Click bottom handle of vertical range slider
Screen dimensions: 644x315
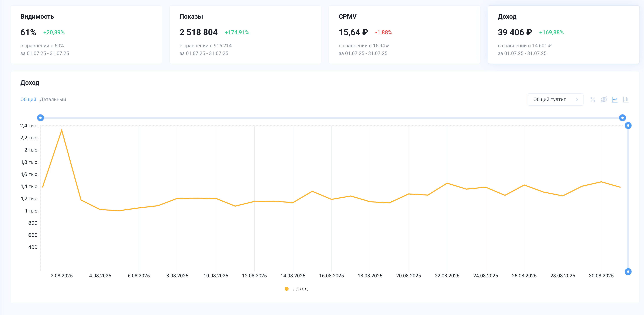[x=628, y=272]
